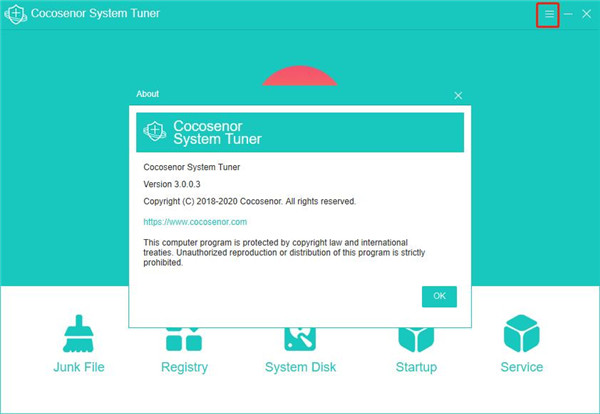This screenshot has height=414, width=600.
Task: Select the Startup label
Action: (x=416, y=367)
